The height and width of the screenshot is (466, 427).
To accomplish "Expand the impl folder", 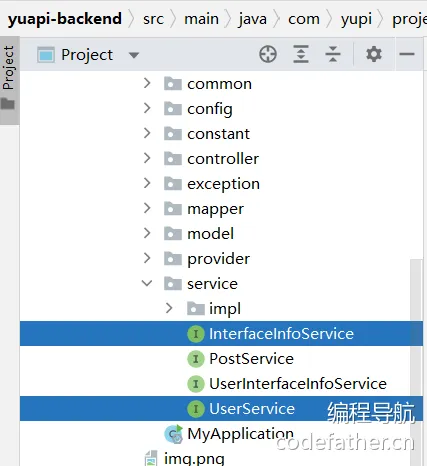I will (169, 308).
